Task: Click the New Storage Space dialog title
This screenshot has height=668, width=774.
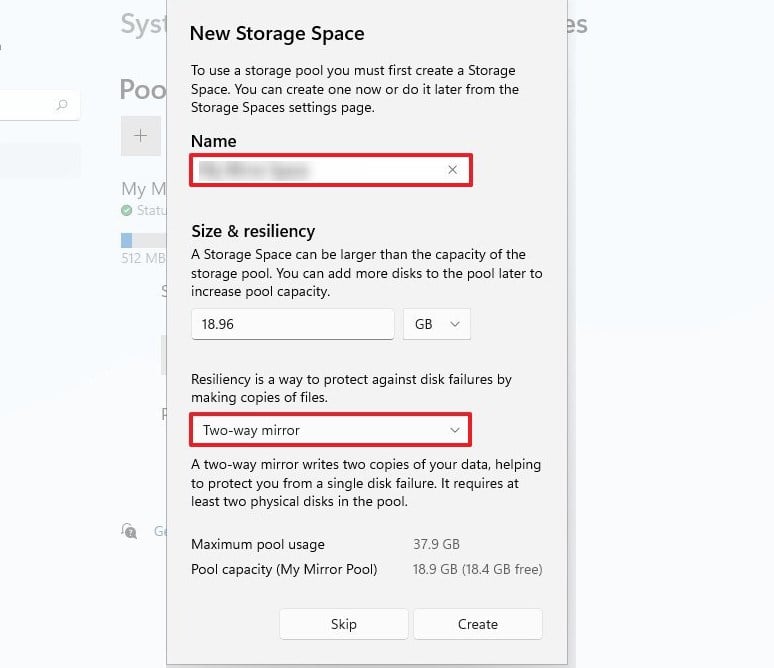Action: pos(277,34)
